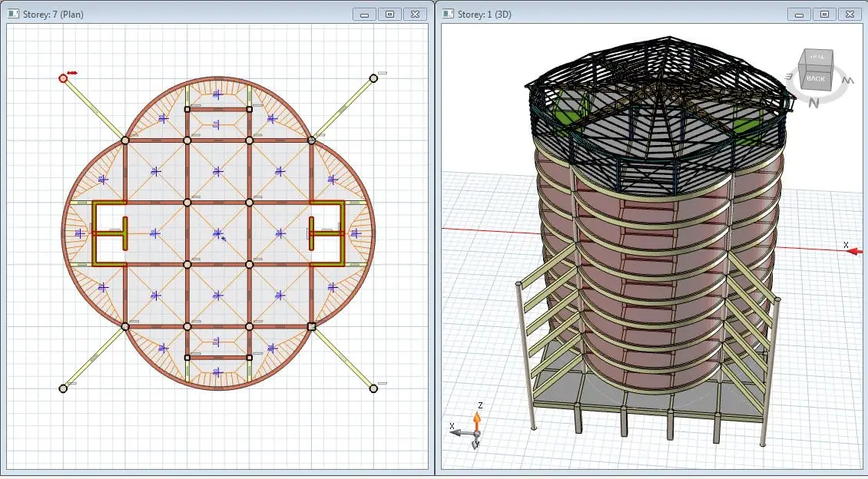This screenshot has height=479, width=868.
Task: Click the top face of the view cube
Action: click(817, 57)
